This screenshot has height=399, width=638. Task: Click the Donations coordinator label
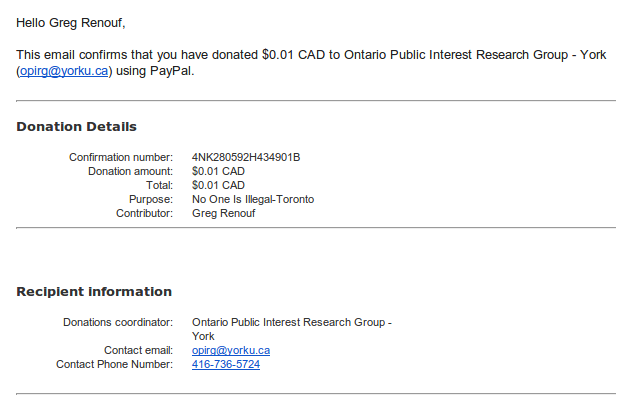click(x=118, y=322)
